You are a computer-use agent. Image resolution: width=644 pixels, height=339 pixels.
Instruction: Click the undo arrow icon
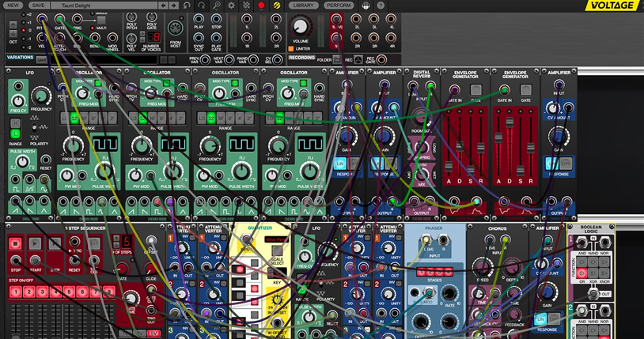(x=188, y=5)
